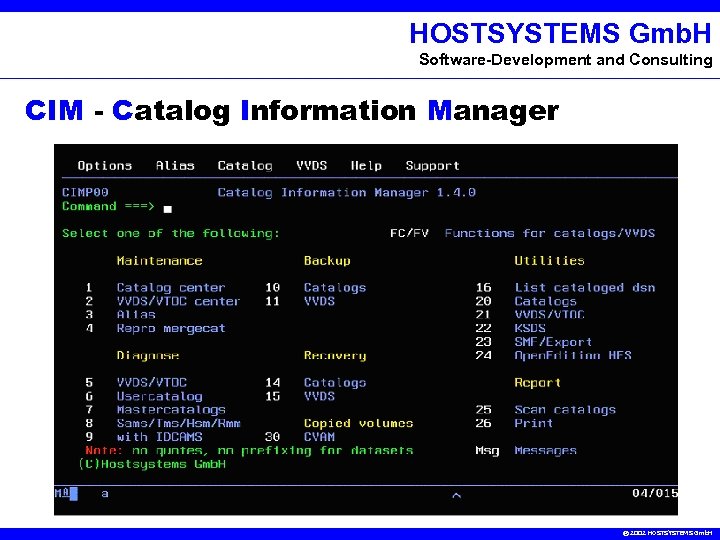Image resolution: width=720 pixels, height=540 pixels.
Task: Select option 25 Scan catalogs
Action: tap(546, 410)
